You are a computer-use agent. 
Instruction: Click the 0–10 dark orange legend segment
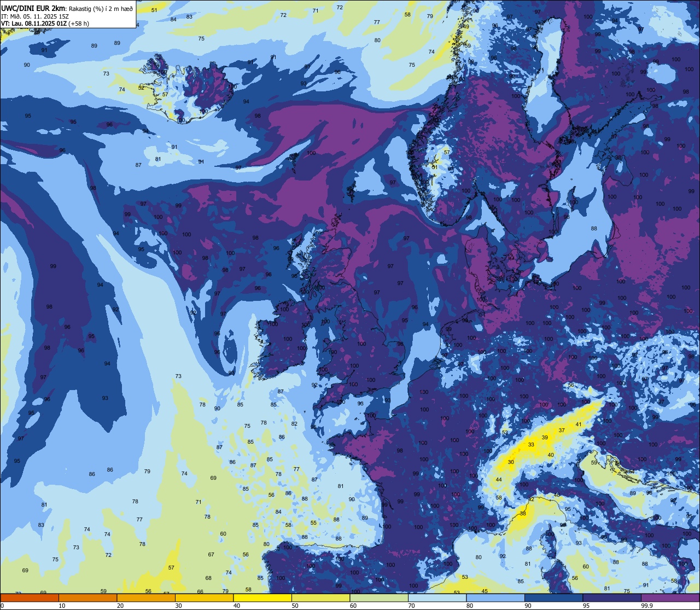(x=30, y=597)
